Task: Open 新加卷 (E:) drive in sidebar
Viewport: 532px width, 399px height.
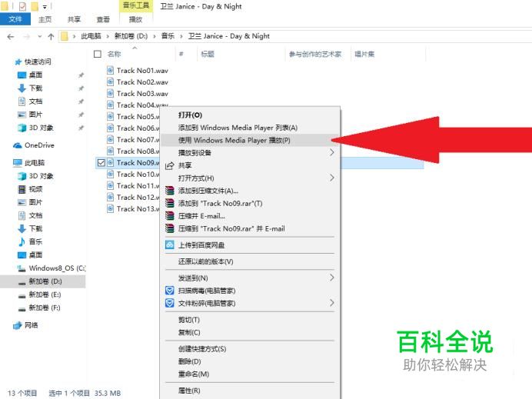Action: (45, 294)
